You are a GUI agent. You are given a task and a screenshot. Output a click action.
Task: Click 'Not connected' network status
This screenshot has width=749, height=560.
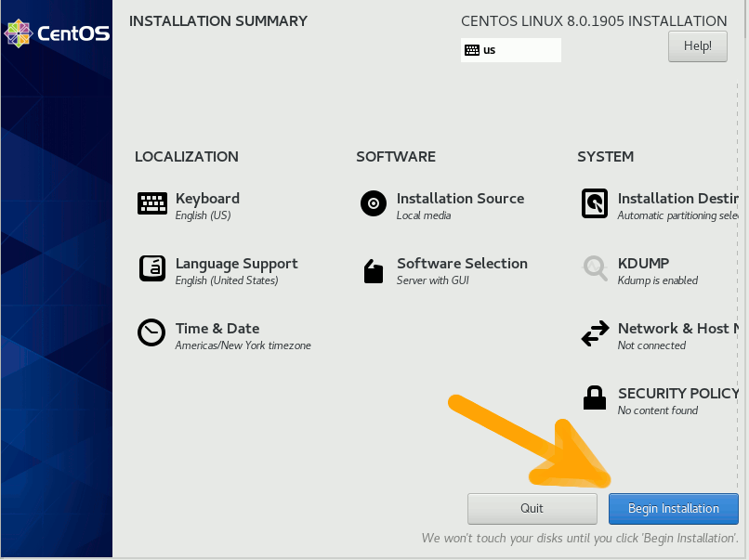(651, 345)
